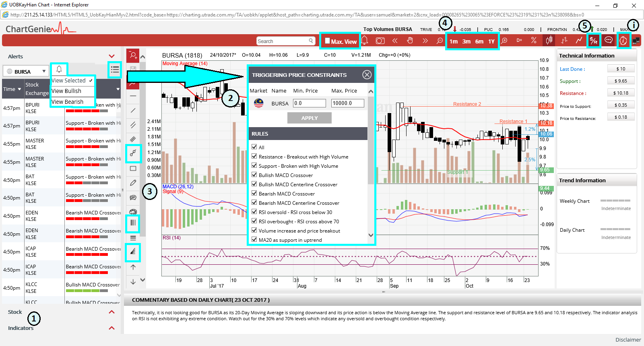Click the Max. Price input field
Screen dimensions: 644x346
click(x=347, y=103)
